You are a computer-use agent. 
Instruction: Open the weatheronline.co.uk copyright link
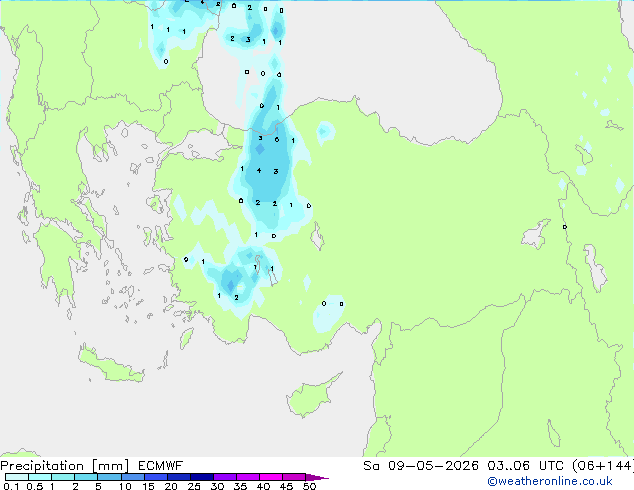[x=549, y=481]
